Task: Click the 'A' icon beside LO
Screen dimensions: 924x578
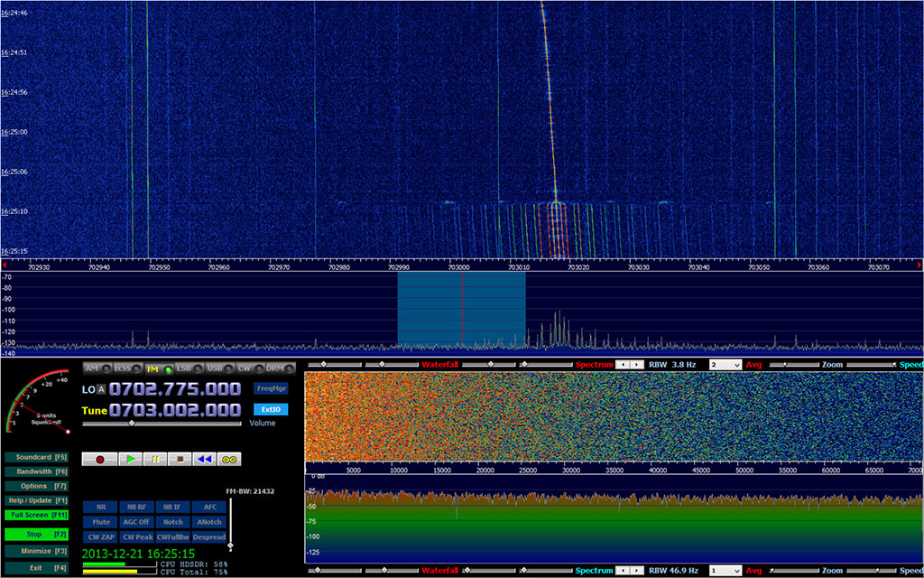Action: pyautogui.click(x=101, y=389)
